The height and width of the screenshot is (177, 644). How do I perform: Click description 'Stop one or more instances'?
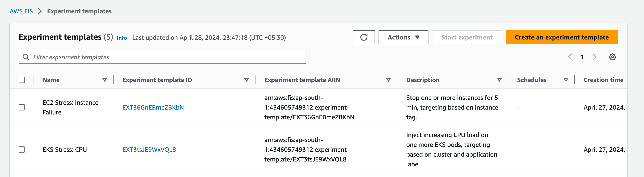452,107
